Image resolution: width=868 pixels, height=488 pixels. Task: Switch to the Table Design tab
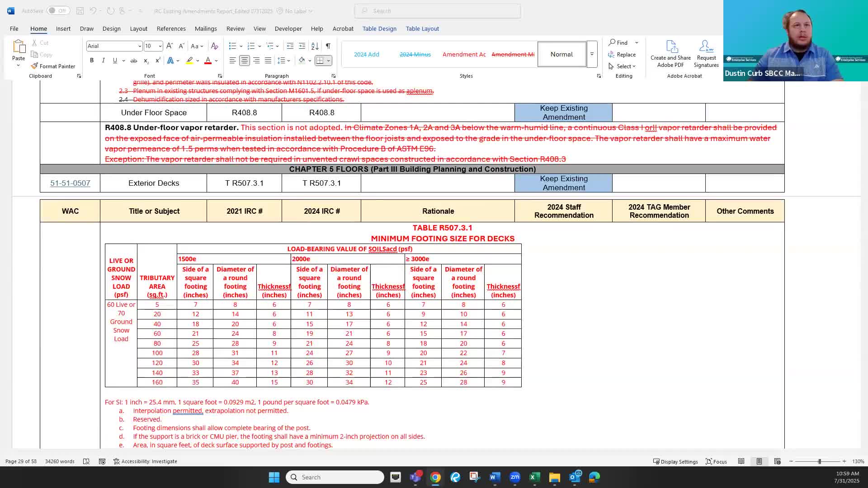[x=379, y=28]
